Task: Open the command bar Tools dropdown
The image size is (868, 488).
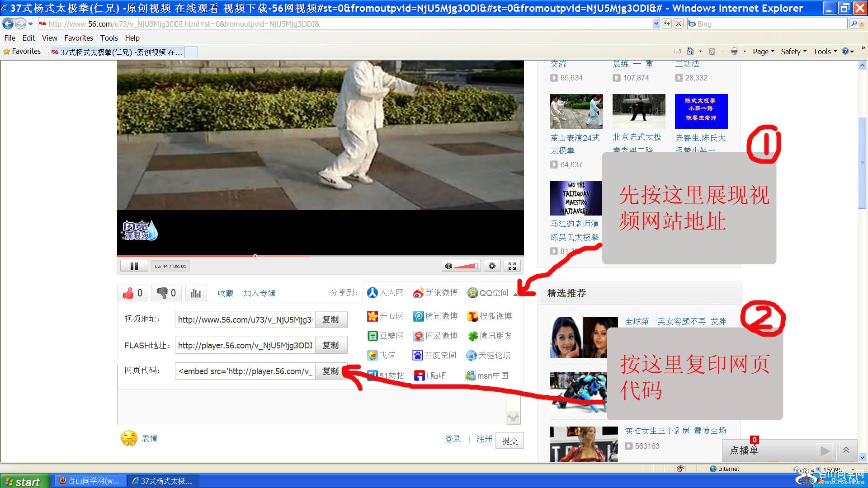Action: tap(825, 52)
